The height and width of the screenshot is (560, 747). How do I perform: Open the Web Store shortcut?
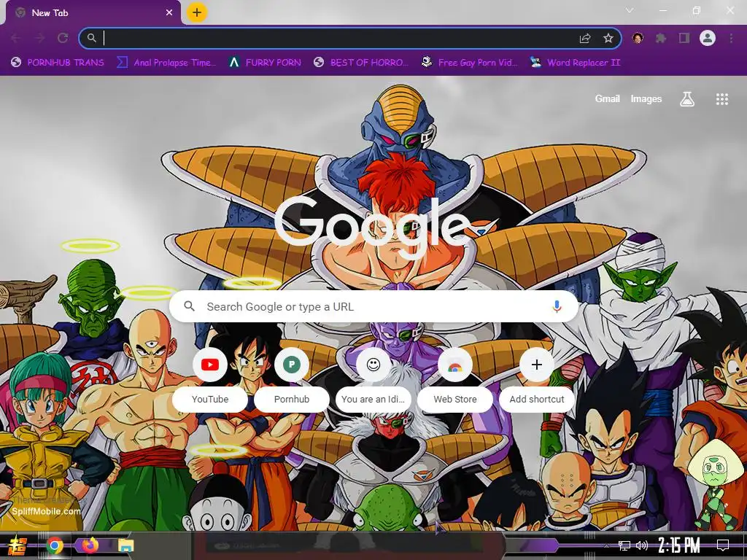(455, 378)
